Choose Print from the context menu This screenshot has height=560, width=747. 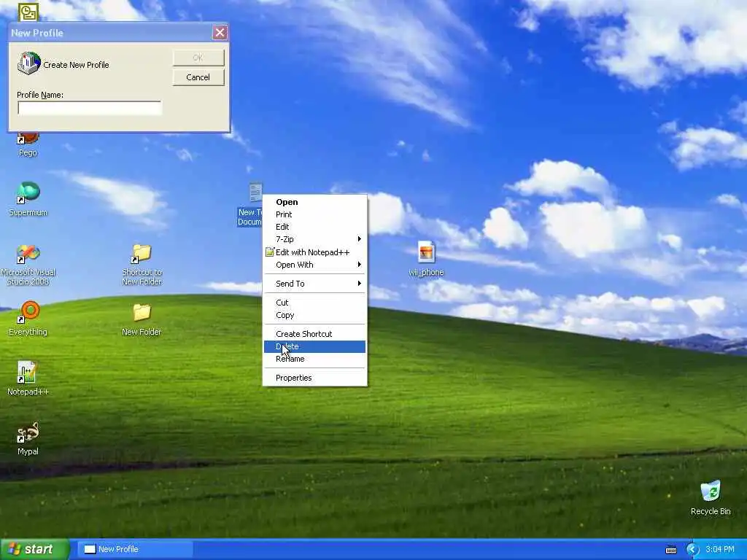coord(314,214)
